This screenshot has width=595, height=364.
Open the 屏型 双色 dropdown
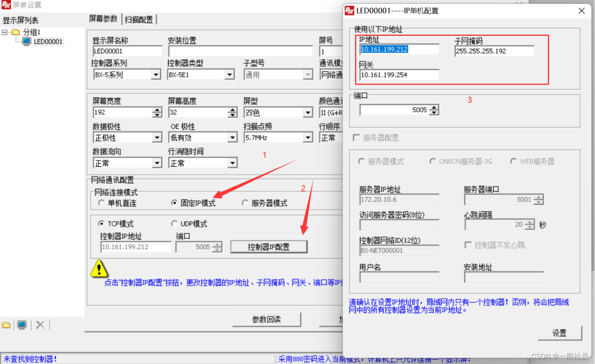[x=308, y=113]
